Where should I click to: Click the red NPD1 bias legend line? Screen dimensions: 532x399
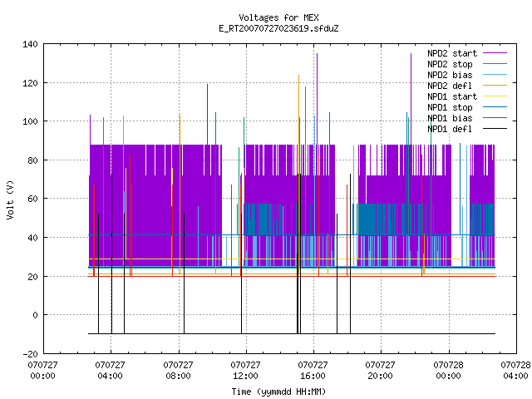pos(495,118)
